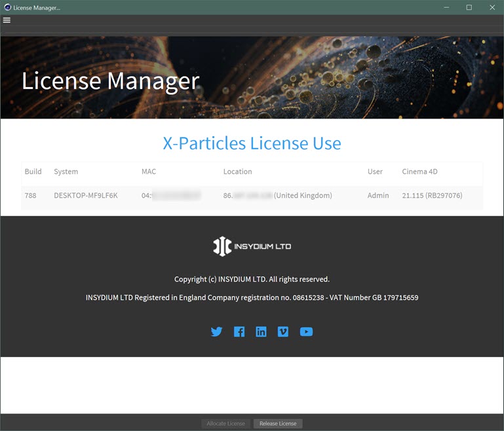This screenshot has width=504, height=431.
Task: Click the Build column header
Action: pyautogui.click(x=33, y=172)
